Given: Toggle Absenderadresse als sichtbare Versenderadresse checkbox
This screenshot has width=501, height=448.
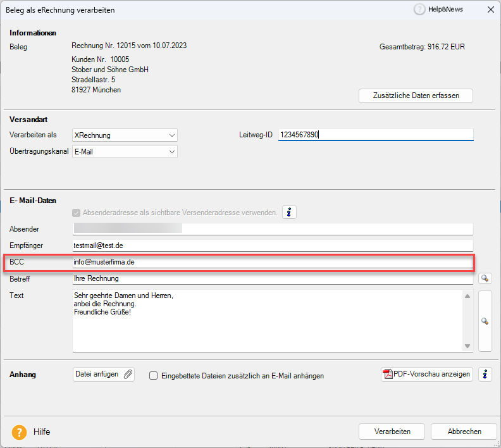Looking at the screenshot, I should pos(77,213).
